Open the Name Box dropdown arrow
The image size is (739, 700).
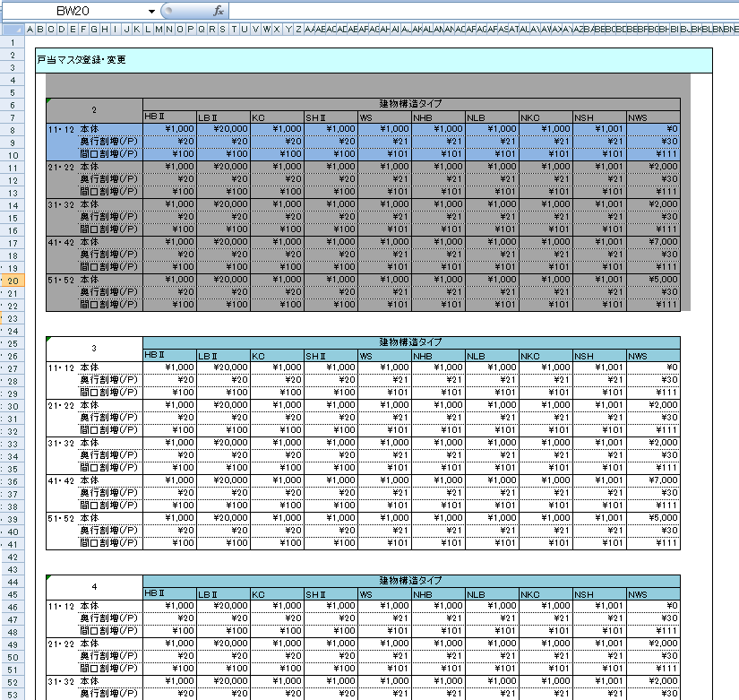click(151, 12)
